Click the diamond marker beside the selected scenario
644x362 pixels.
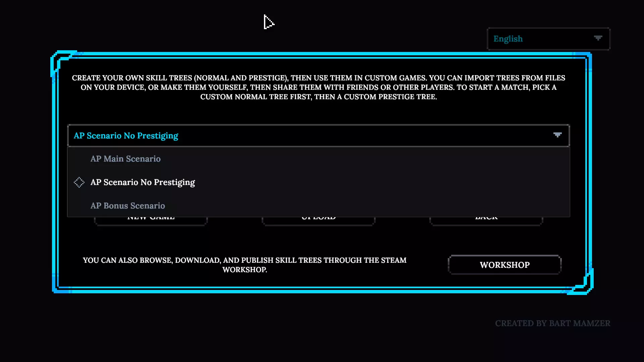(x=79, y=182)
